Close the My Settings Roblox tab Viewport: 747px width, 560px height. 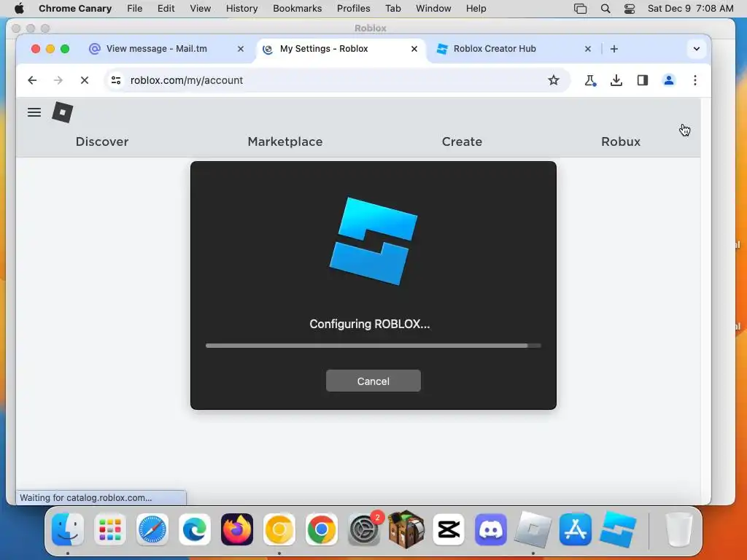[414, 49]
